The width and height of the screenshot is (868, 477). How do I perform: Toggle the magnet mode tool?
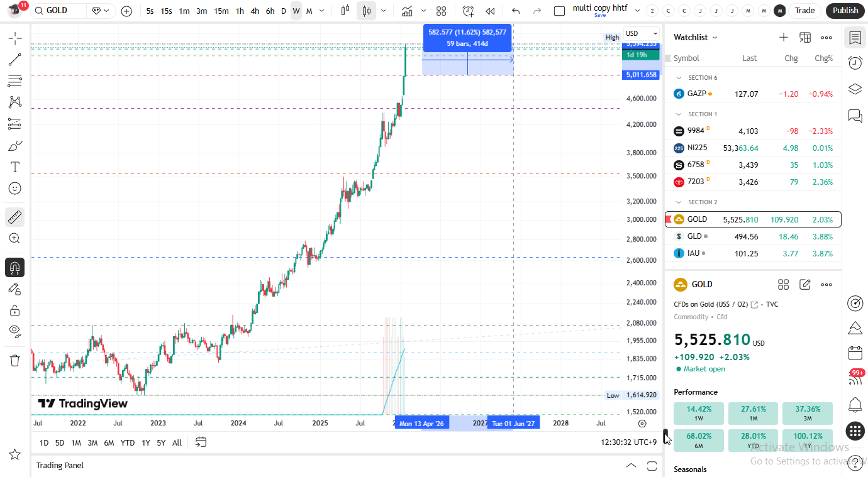(15, 267)
